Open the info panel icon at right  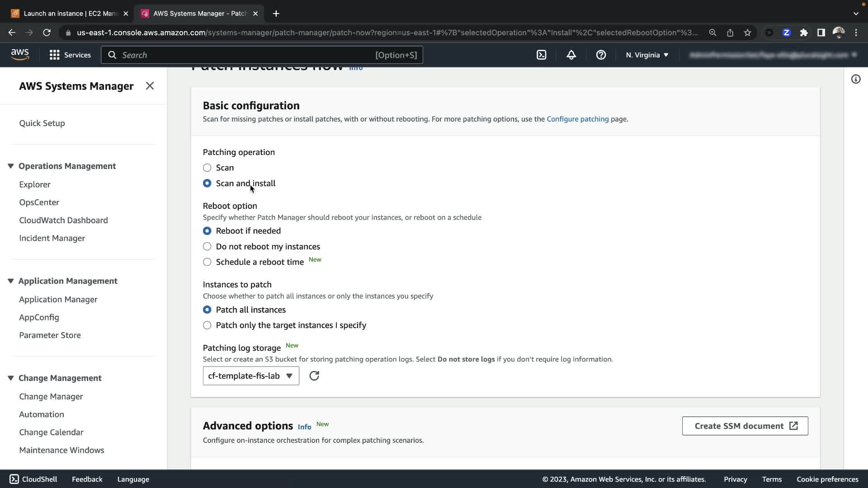coord(855,80)
